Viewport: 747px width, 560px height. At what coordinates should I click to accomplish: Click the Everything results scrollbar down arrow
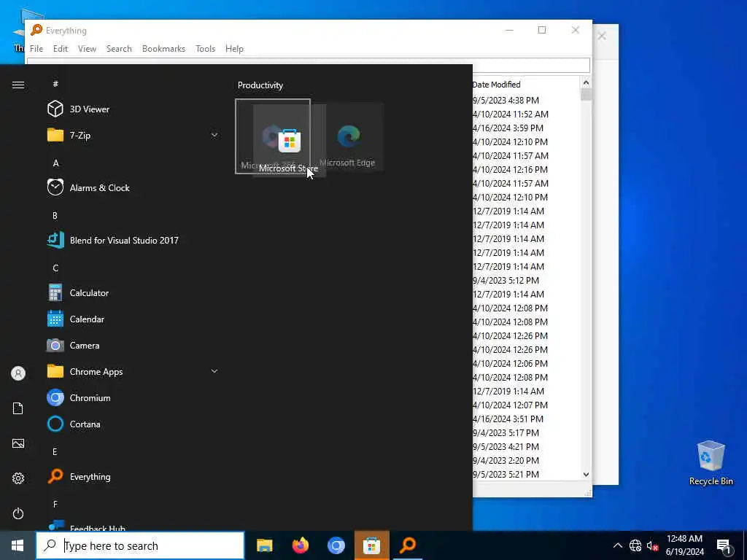tap(586, 474)
